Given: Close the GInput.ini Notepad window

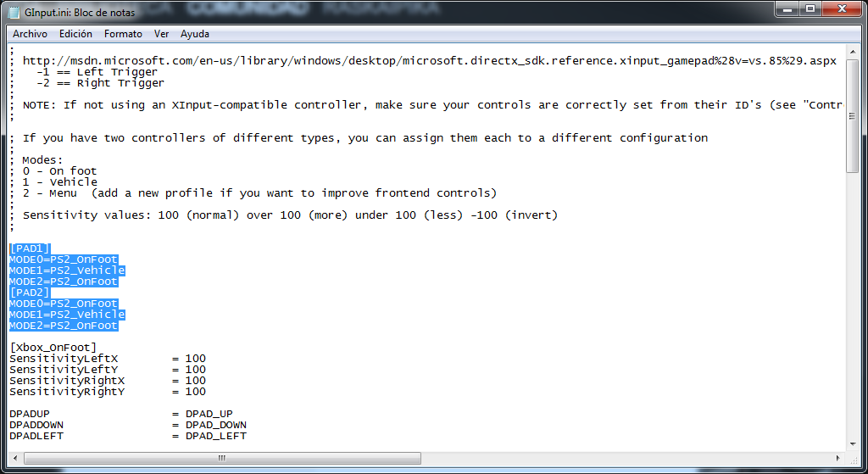Looking at the screenshot, I should (x=842, y=8).
